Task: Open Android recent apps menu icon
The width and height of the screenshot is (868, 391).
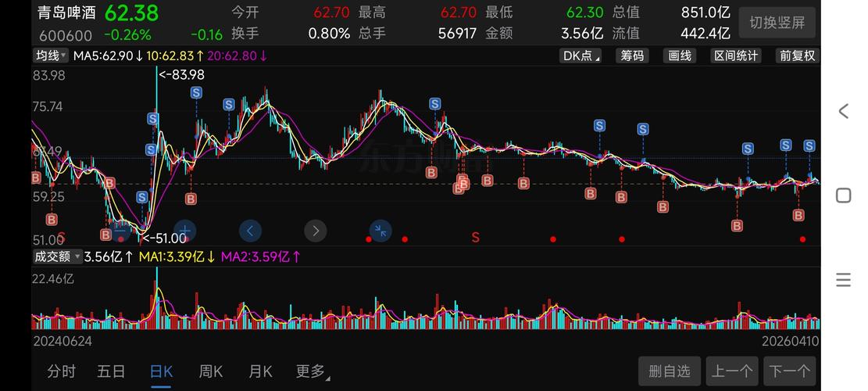Action: click(x=843, y=280)
